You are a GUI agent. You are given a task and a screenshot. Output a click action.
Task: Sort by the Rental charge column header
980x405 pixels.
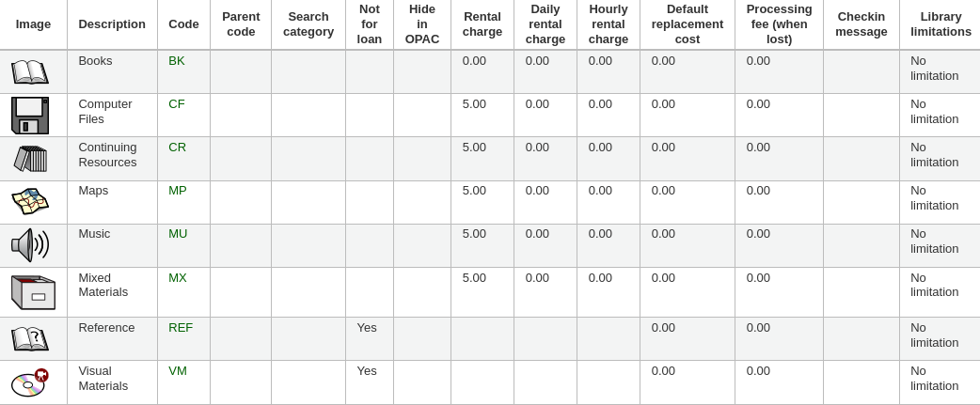click(482, 24)
